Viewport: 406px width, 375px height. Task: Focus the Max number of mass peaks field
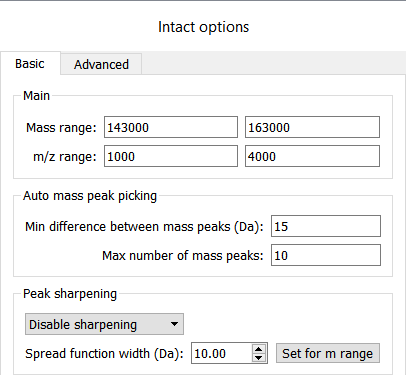[326, 255]
